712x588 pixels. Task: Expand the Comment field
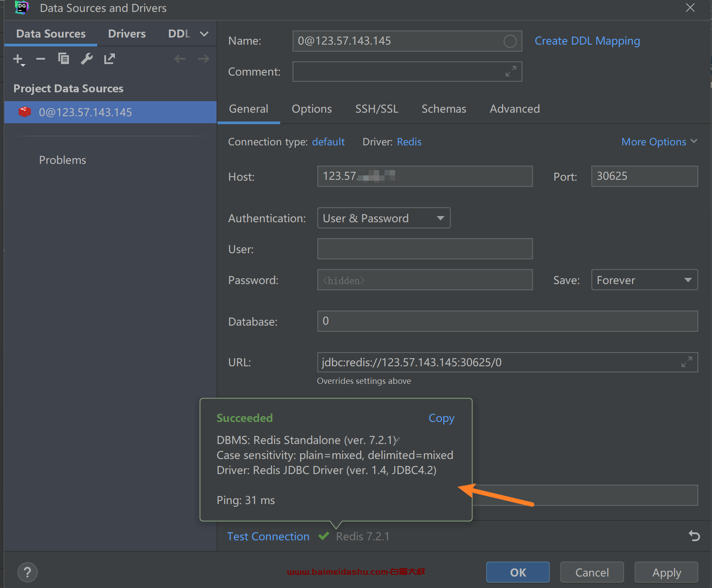point(511,71)
